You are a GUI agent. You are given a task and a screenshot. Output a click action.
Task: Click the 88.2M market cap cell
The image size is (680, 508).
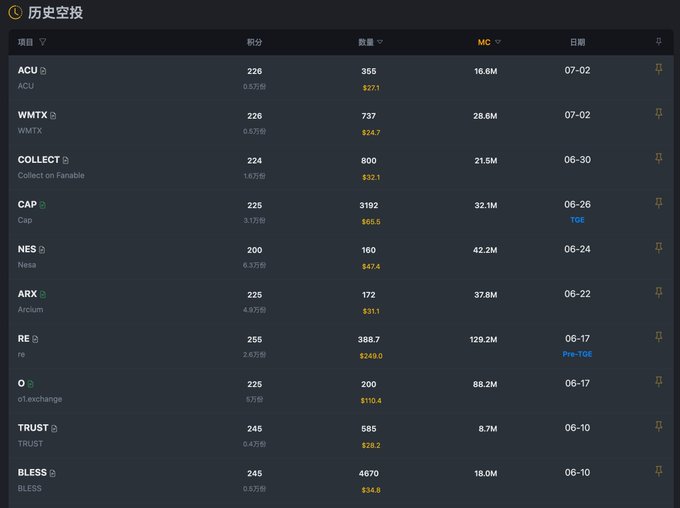pyautogui.click(x=485, y=384)
